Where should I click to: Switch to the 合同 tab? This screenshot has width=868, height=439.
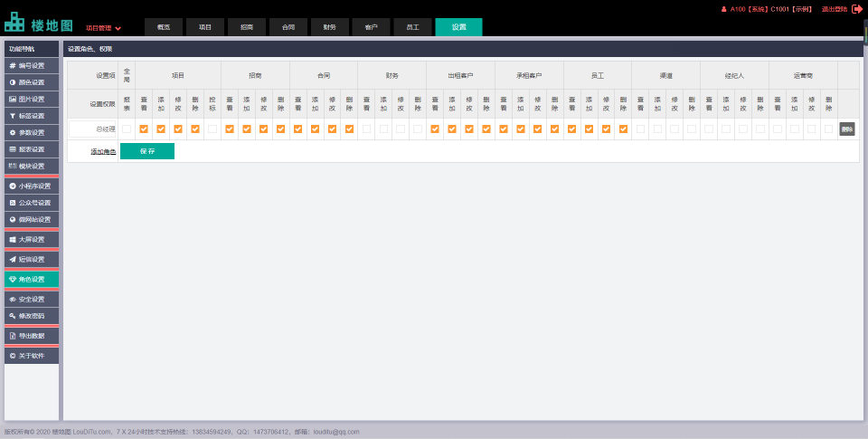(x=288, y=27)
